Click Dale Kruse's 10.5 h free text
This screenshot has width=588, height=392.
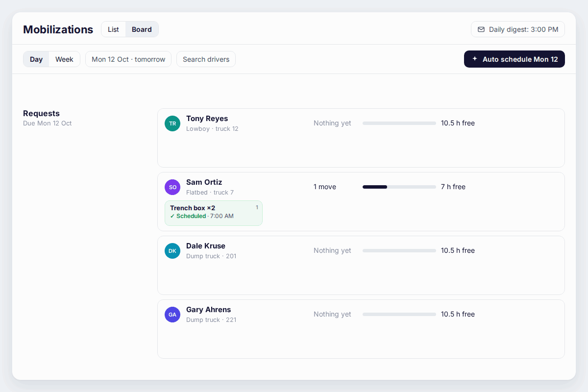[458, 250]
